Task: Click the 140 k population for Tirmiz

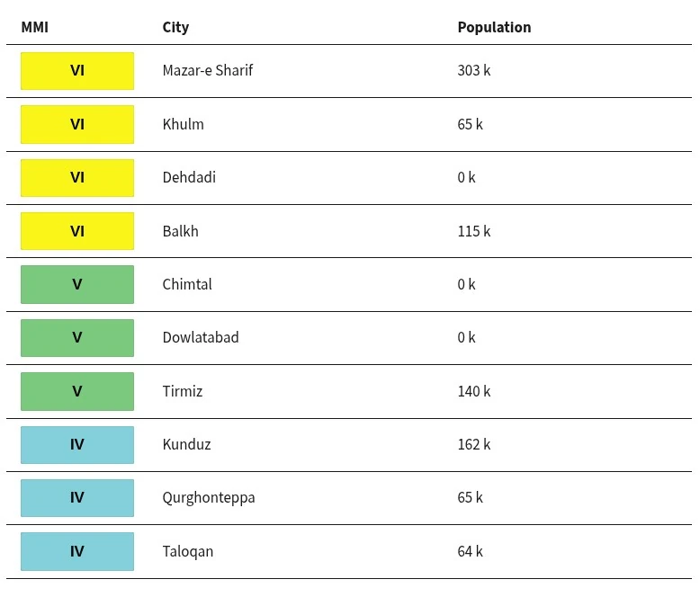Action: pos(474,391)
